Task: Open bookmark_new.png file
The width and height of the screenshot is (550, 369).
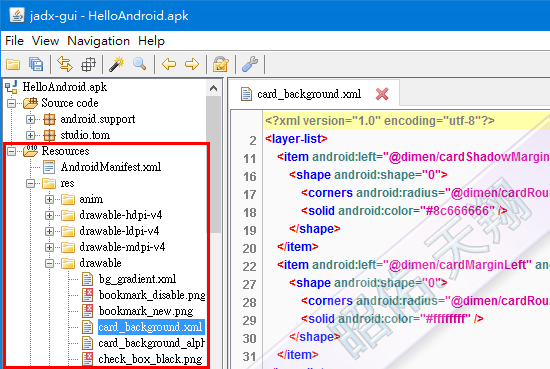Action: (x=146, y=311)
